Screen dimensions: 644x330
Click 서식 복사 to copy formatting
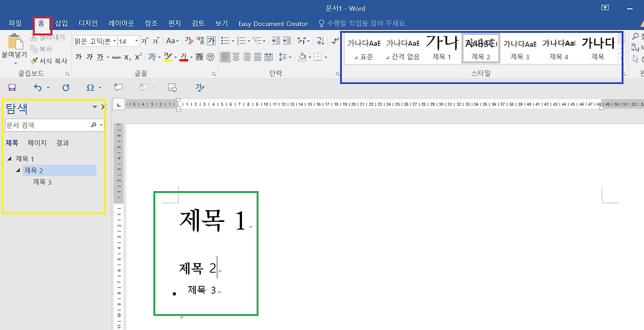coord(48,60)
